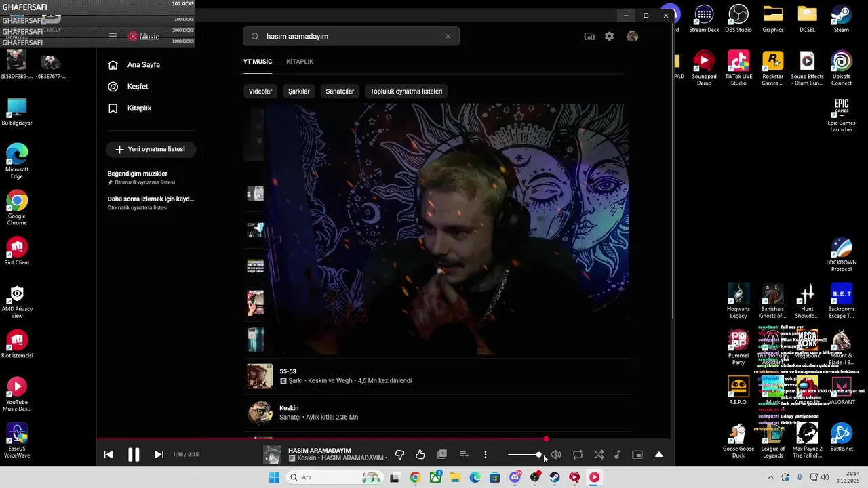This screenshot has height=488, width=868.
Task: Open the cast to device icon
Action: (589, 37)
